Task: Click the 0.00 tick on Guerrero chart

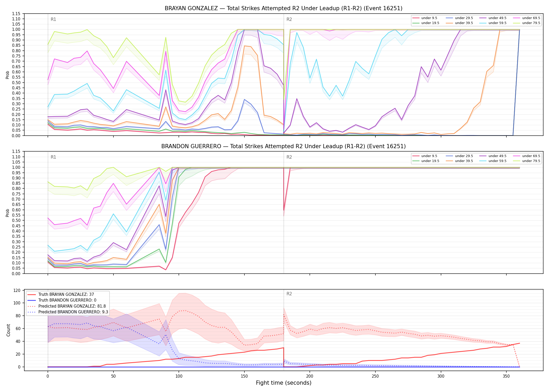Action: [x=16, y=274]
